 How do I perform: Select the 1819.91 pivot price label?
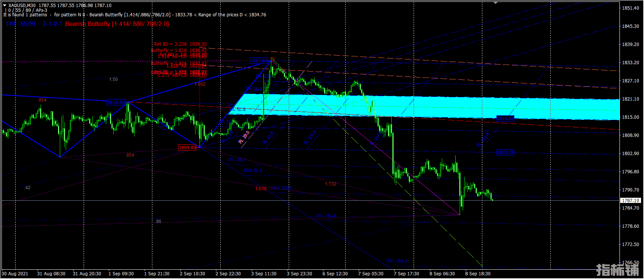[x=116, y=102]
